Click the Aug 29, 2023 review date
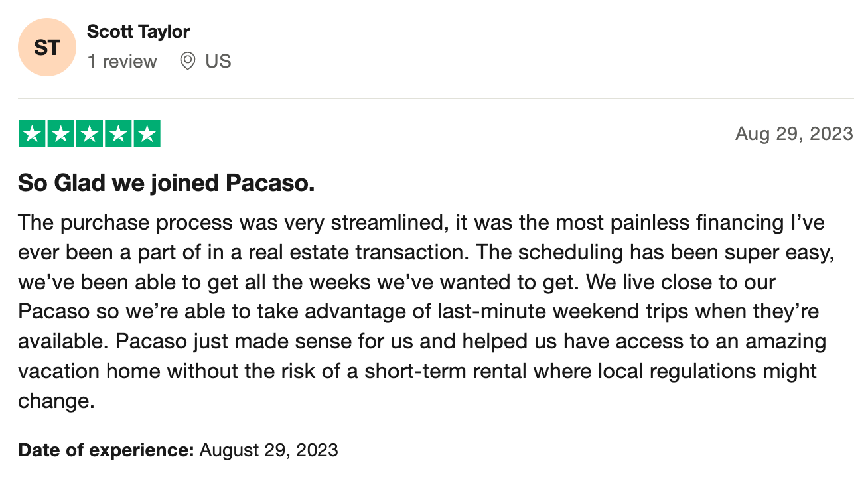This screenshot has width=868, height=479. [x=794, y=134]
